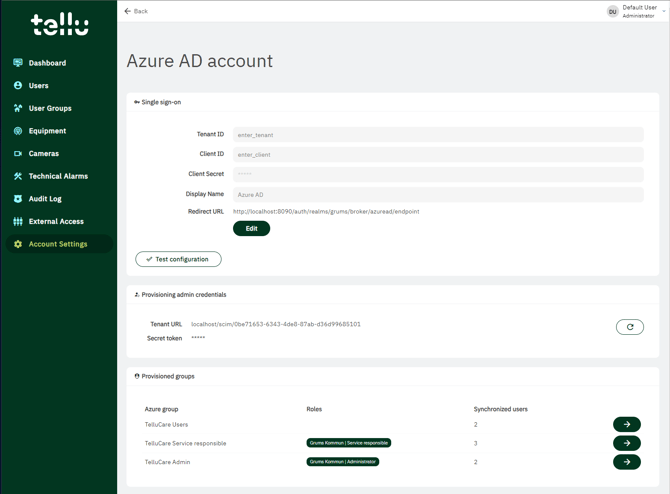The image size is (670, 494).
Task: Regenerate provisioning credentials with refresh button
Action: (x=629, y=327)
